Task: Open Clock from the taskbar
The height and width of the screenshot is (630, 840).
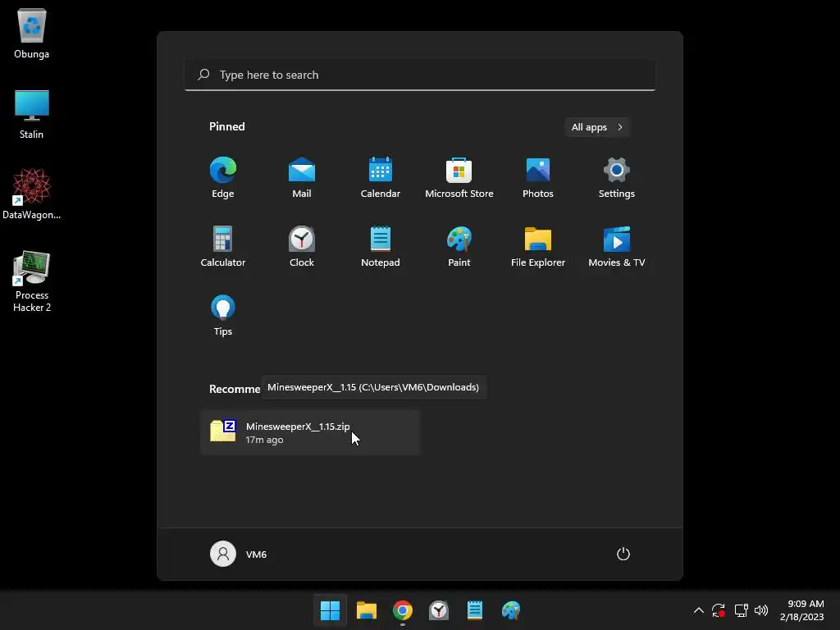Action: click(439, 610)
